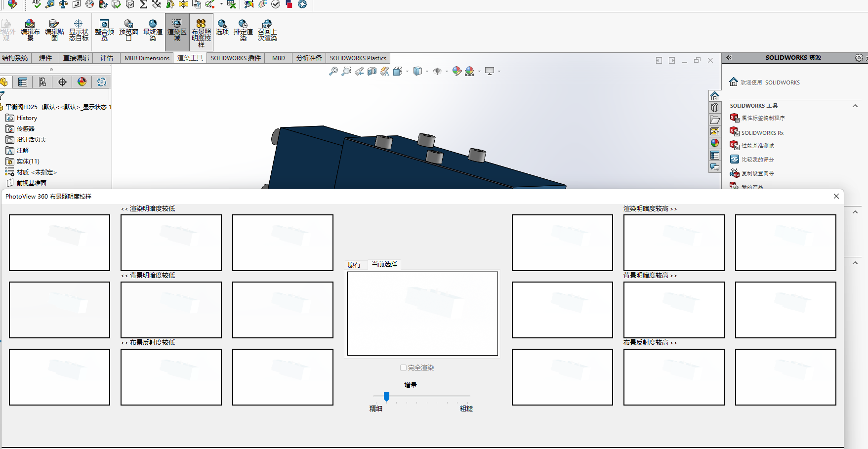Open PhotoView 选项 options

(x=222, y=27)
